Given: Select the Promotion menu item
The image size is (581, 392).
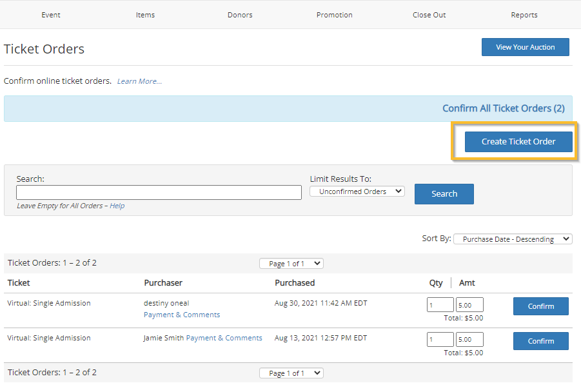Looking at the screenshot, I should point(334,14).
